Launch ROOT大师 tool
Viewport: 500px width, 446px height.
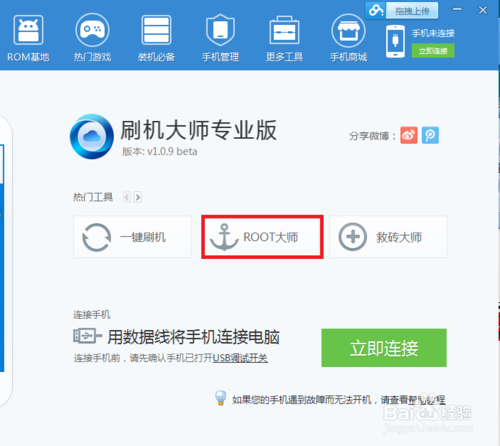[x=262, y=237]
